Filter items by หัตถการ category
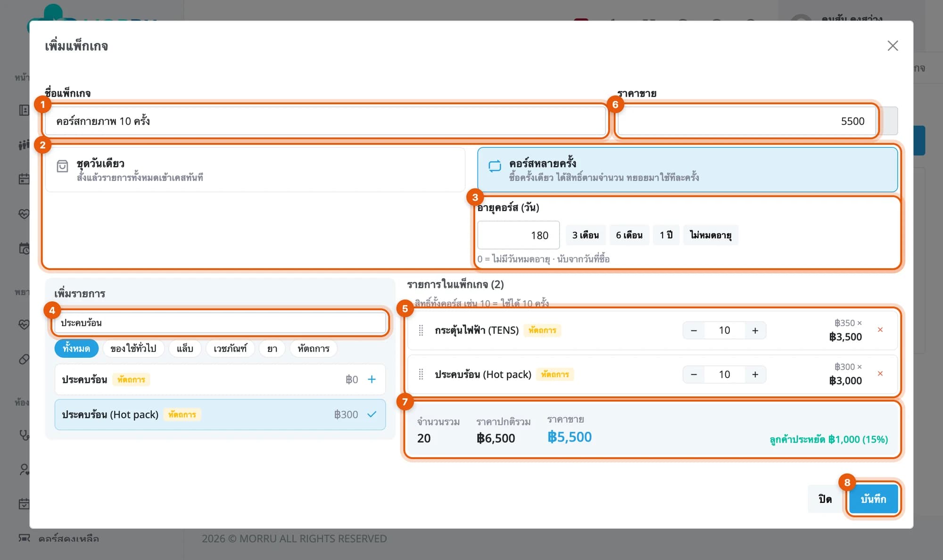 pyautogui.click(x=314, y=349)
